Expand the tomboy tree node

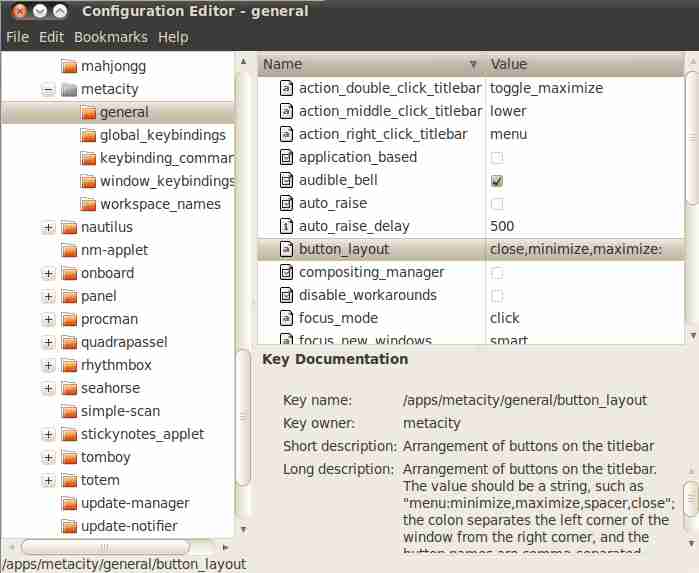click(x=48, y=458)
